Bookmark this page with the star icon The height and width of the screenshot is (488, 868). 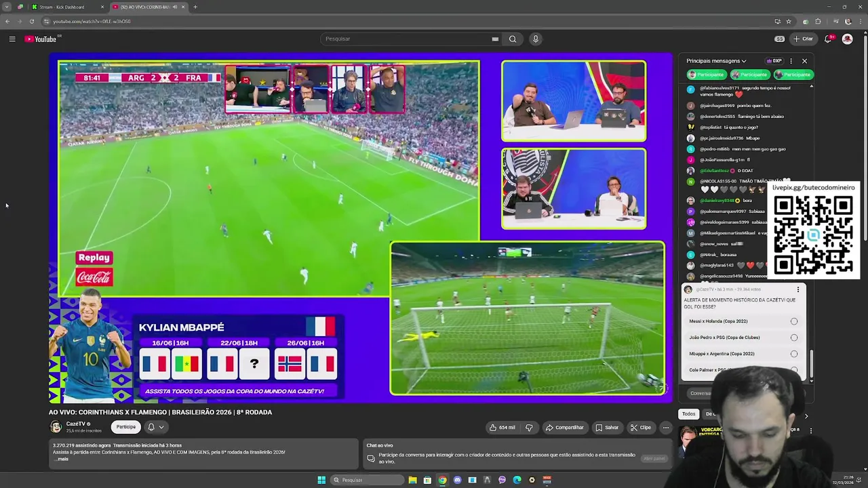tap(789, 21)
